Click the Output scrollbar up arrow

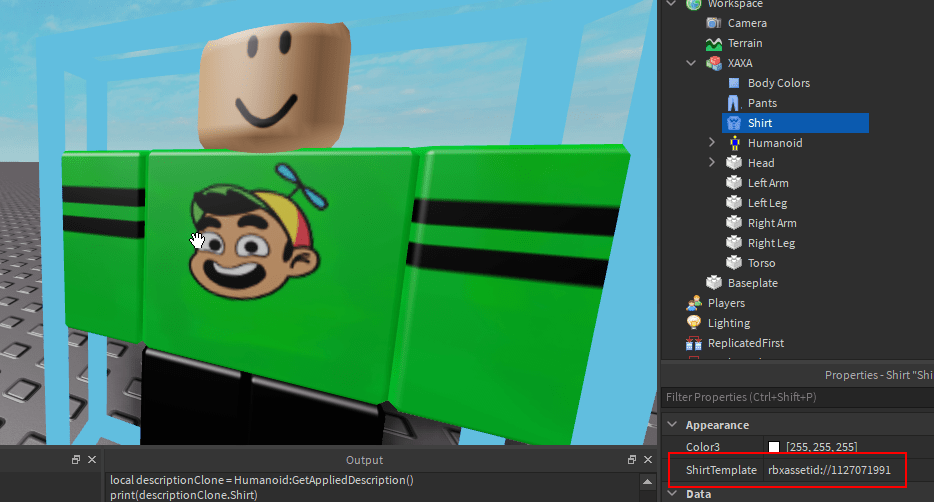coord(647,481)
